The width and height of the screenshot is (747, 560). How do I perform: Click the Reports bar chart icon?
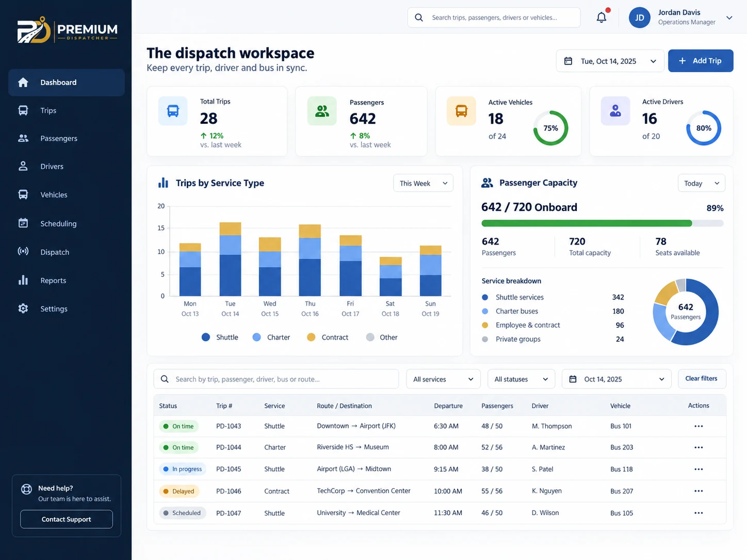pos(23,280)
